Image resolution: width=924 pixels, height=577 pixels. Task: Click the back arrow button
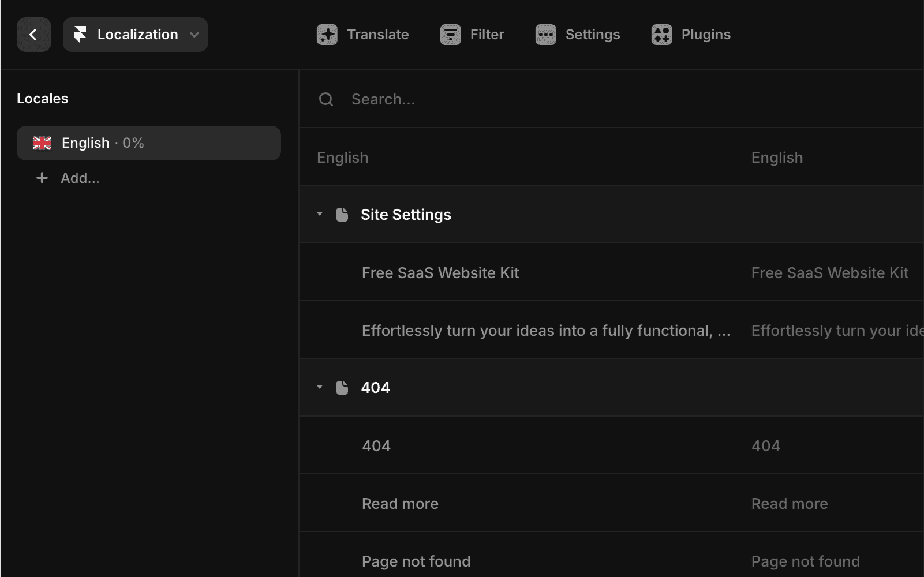(33, 35)
